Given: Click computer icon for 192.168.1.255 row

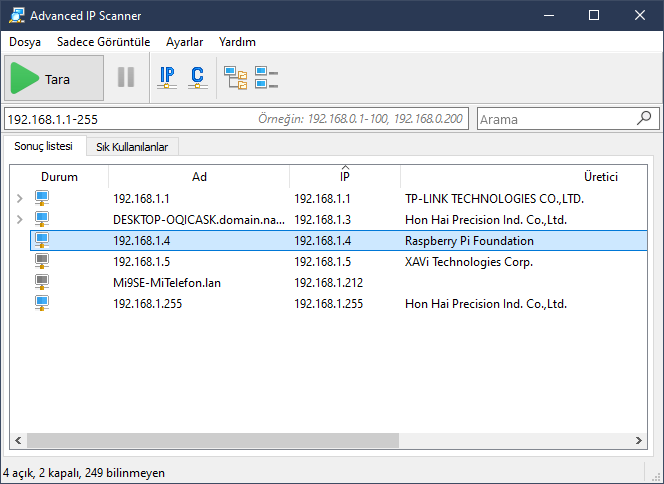Looking at the screenshot, I should point(42,304).
